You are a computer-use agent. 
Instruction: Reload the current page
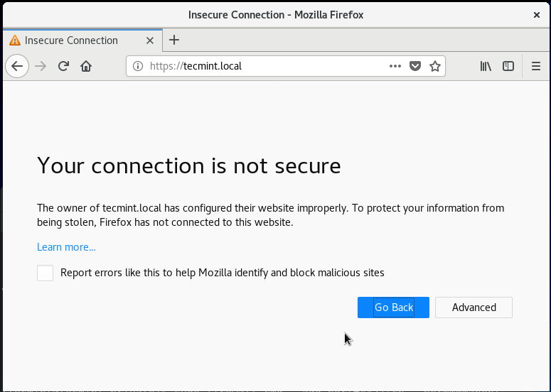coord(63,66)
